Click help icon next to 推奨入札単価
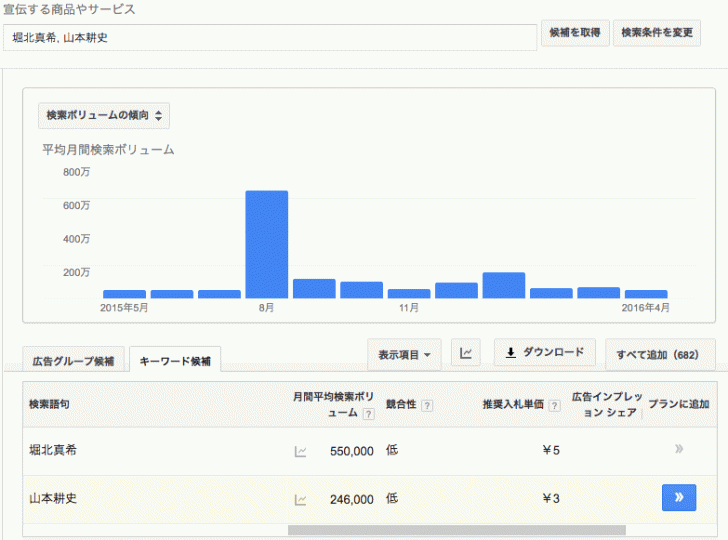The width and height of the screenshot is (728, 540). point(553,405)
